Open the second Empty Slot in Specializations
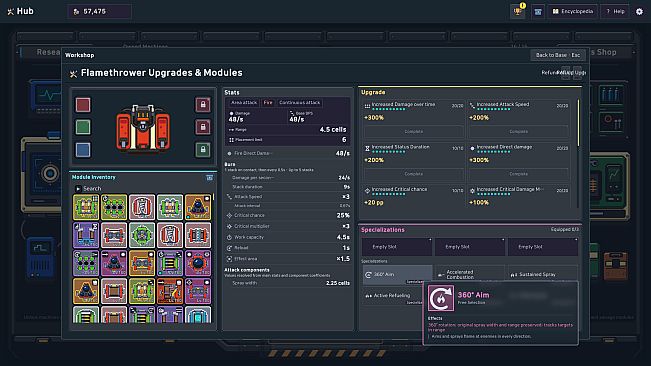 (470, 247)
